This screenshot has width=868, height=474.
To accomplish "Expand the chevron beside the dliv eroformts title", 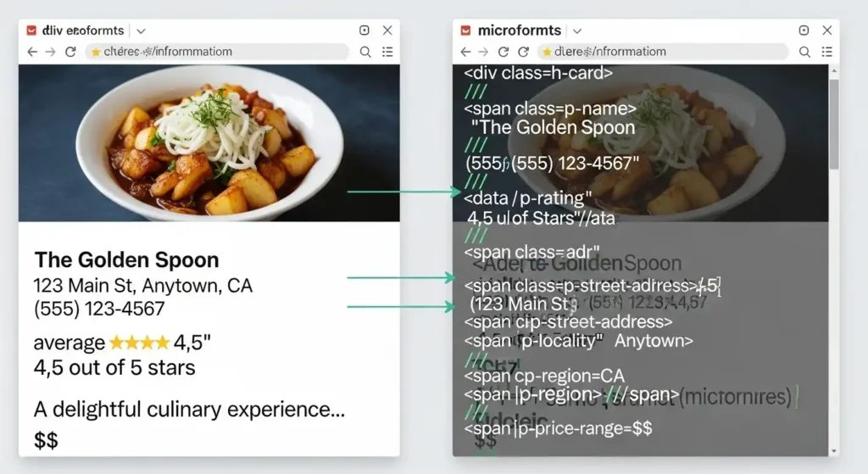I will (x=141, y=31).
